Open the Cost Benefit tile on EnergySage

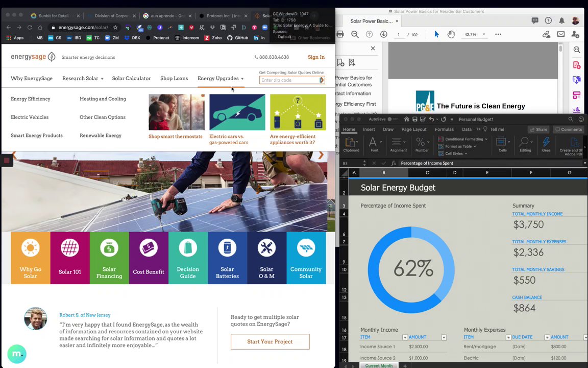coord(149,258)
